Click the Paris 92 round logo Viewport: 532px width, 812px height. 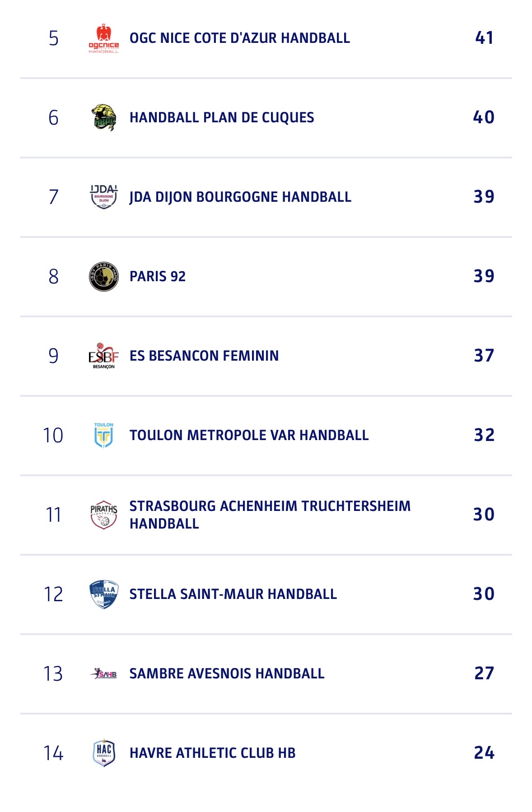click(x=103, y=276)
